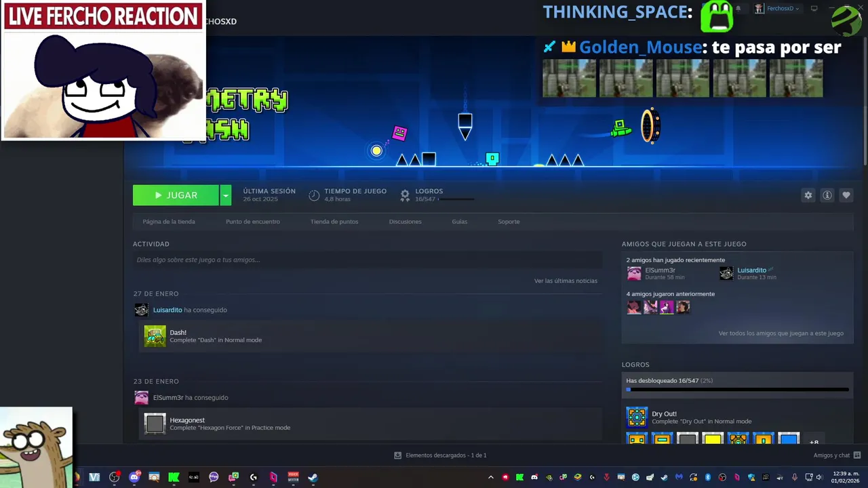Viewport: 868px width, 488px height.
Task: Click the game info icon
Action: pos(827,195)
